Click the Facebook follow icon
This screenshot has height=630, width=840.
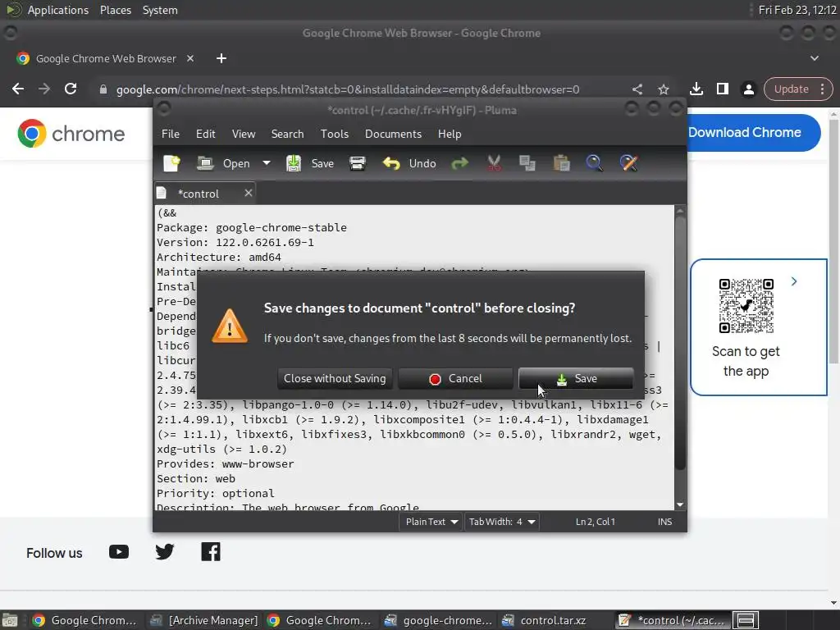(x=211, y=552)
